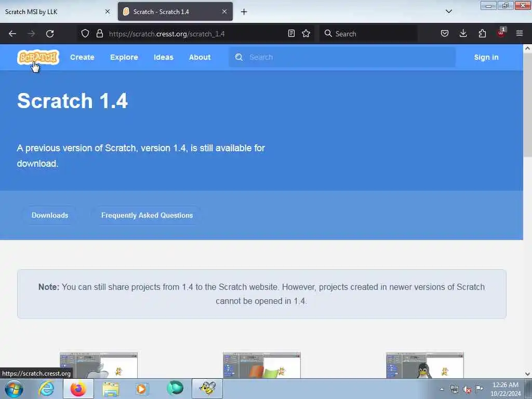Open Windows Explorer folder taskbar icon
The height and width of the screenshot is (399, 532).
click(x=111, y=389)
